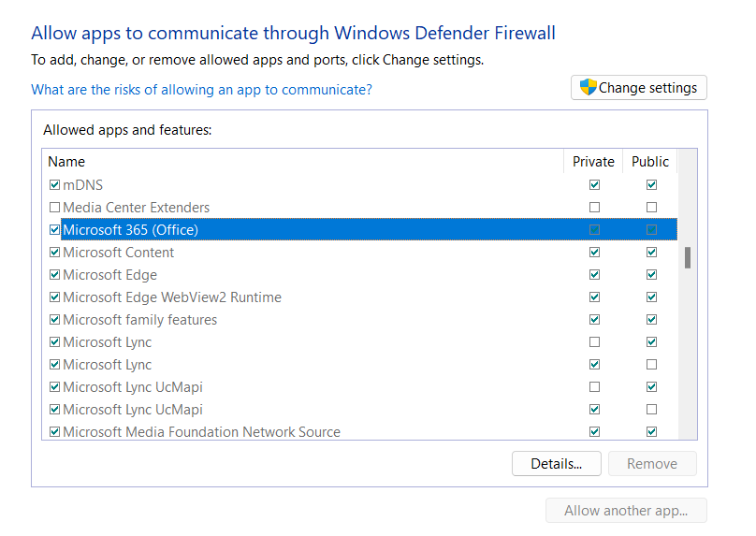Select the Microsoft Media Foundation Network Source entry

point(201,432)
